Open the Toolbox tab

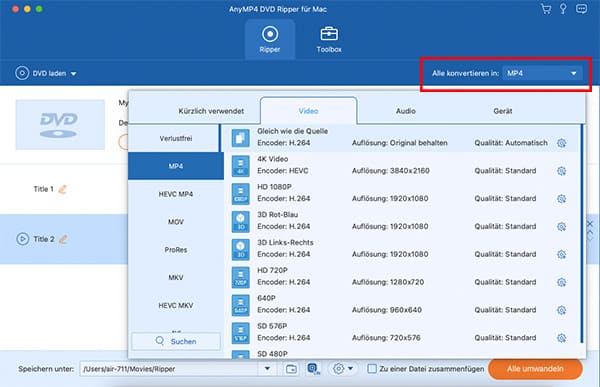329,39
